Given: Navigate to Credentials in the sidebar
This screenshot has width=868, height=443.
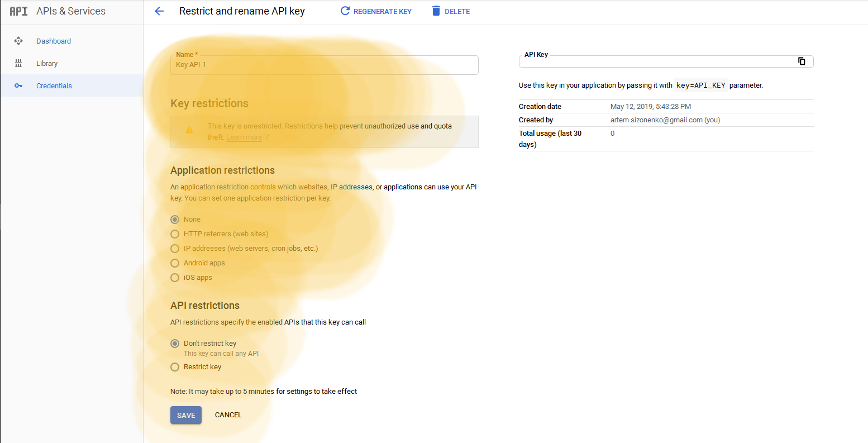Looking at the screenshot, I should [x=54, y=85].
